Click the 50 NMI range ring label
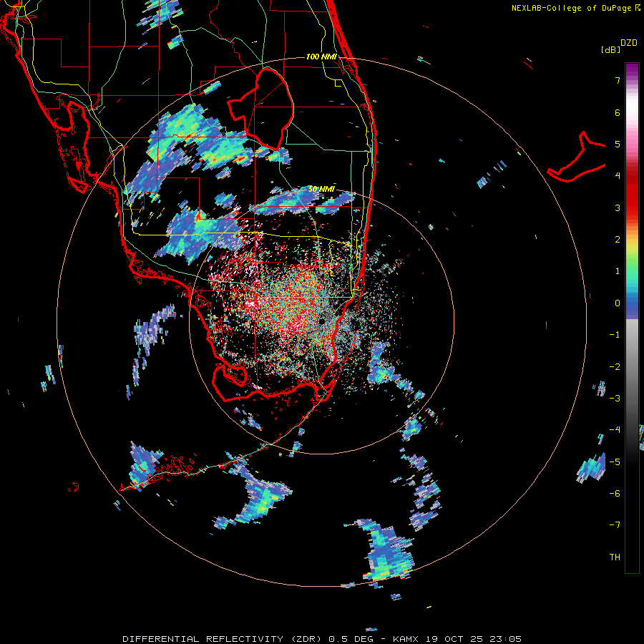Viewport: 644px width, 644px height. (321, 189)
